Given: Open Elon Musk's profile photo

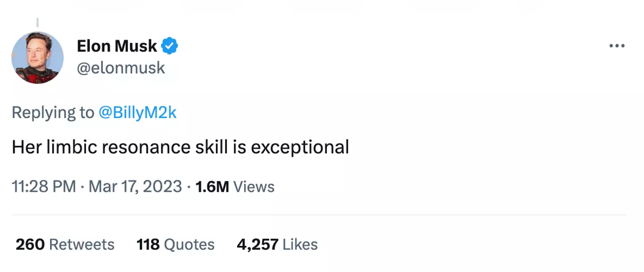Looking at the screenshot, I should [38, 58].
